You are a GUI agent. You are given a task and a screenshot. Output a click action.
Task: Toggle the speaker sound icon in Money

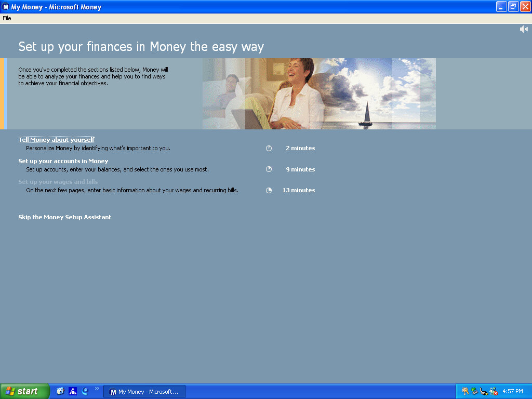point(524,29)
